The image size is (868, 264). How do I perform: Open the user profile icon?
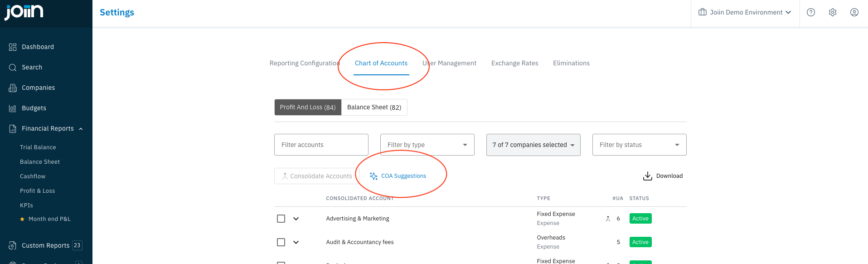click(854, 12)
